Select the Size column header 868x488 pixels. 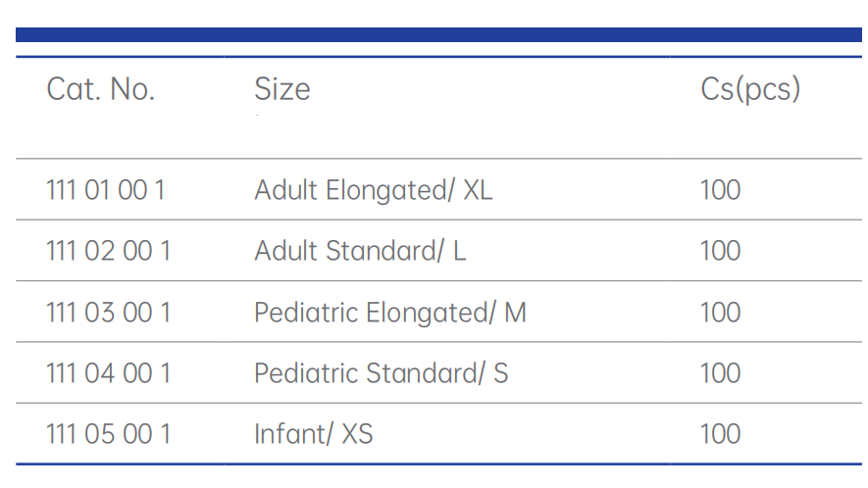pos(282,90)
